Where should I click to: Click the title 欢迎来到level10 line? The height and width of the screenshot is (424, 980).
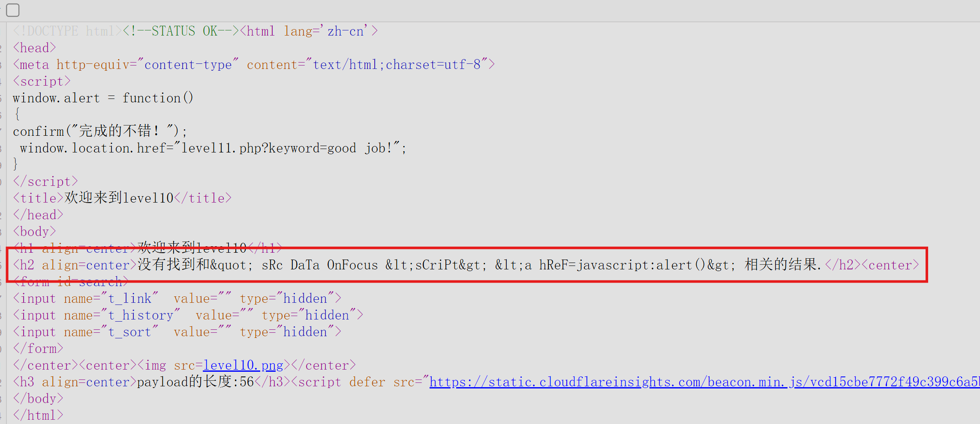pyautogui.click(x=122, y=198)
